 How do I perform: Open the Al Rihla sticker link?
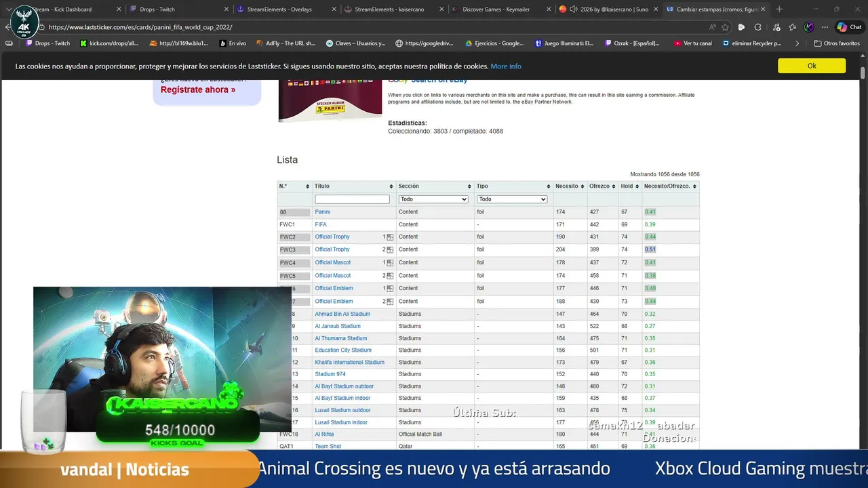point(324,434)
